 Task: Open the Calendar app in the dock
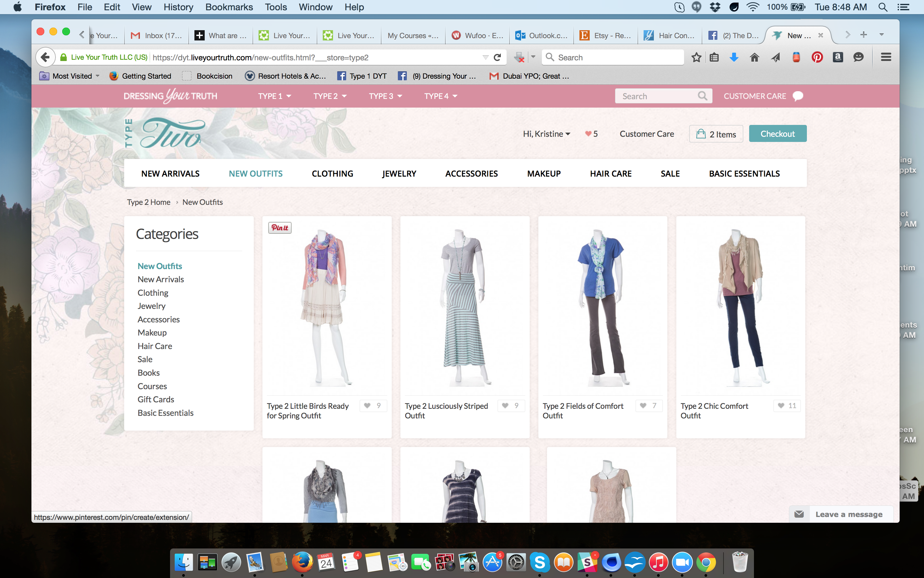(326, 562)
